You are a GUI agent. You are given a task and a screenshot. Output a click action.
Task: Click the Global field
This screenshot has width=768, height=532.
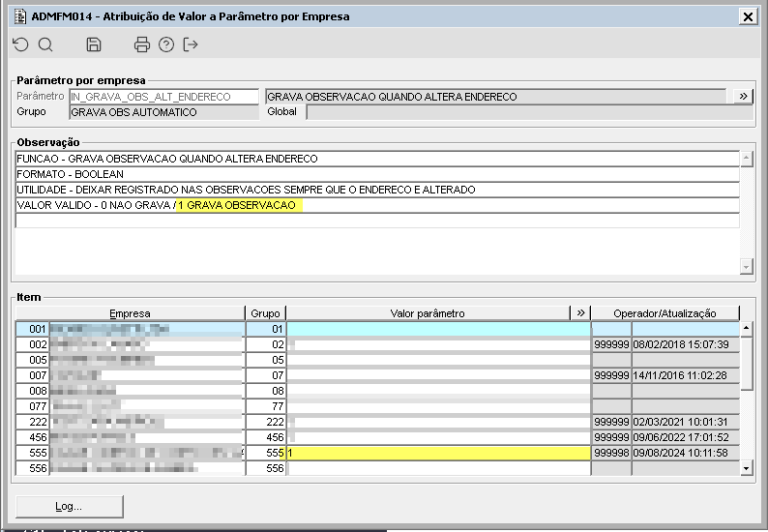pyautogui.click(x=529, y=112)
